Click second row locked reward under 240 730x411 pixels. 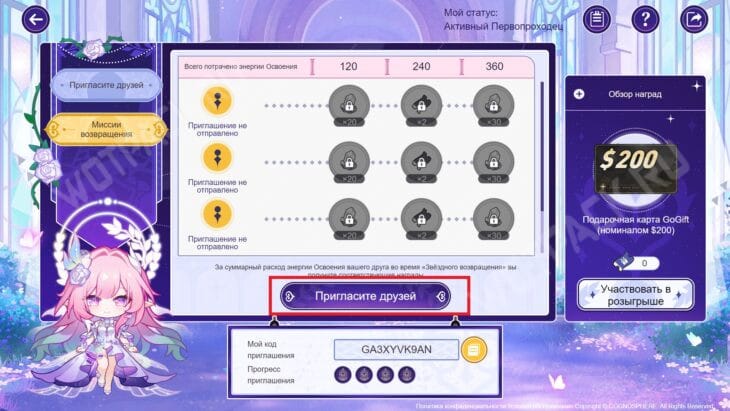[x=421, y=163]
